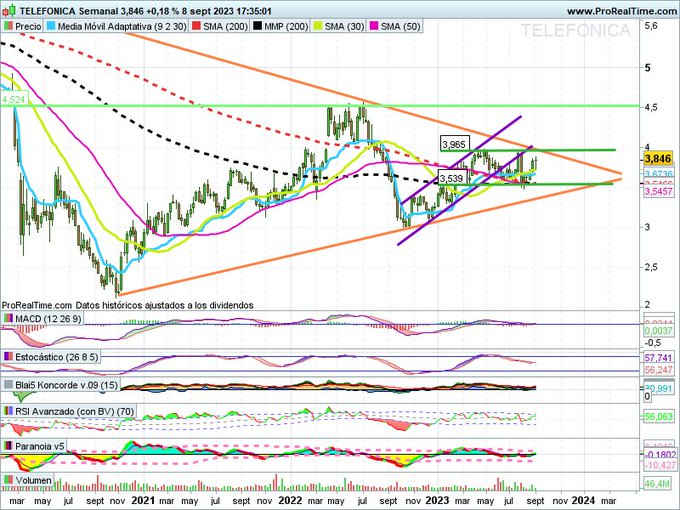Select the MMP (200) indicator label
Viewport: 680px width, 510px height.
(x=286, y=26)
